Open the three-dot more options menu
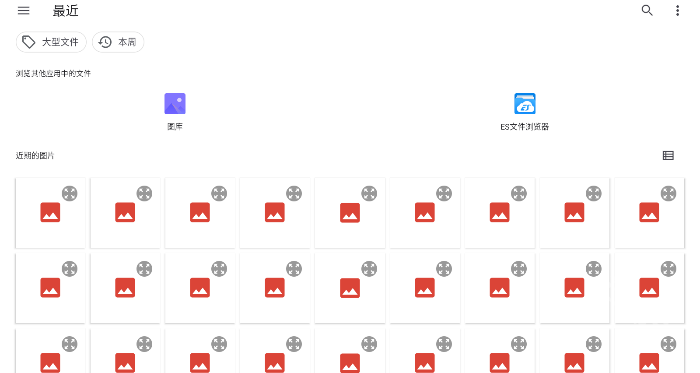700x373 pixels. coord(677,10)
